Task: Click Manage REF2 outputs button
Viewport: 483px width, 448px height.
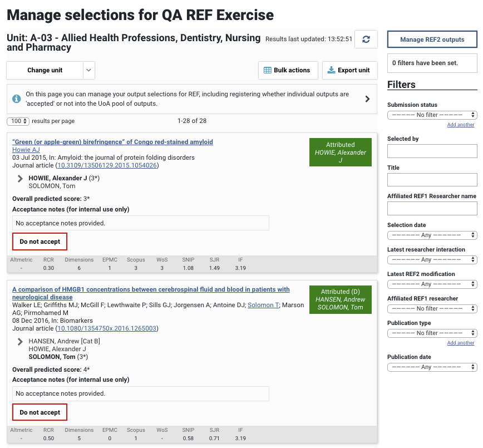Action: [432, 40]
